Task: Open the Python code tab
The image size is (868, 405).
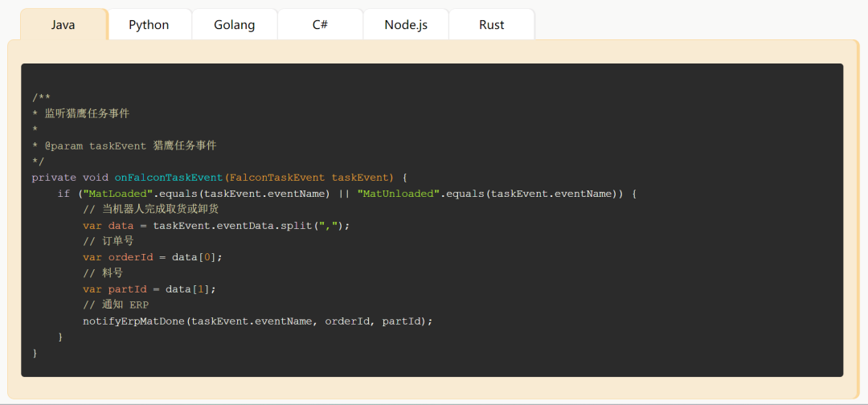Action: (149, 25)
